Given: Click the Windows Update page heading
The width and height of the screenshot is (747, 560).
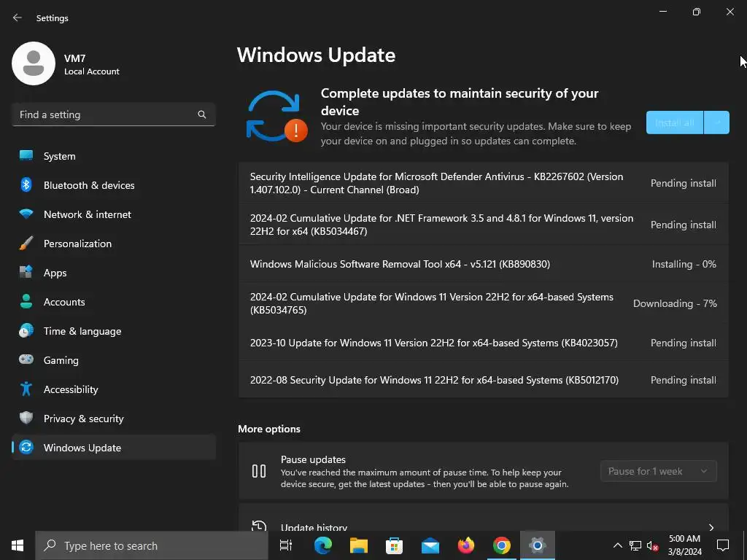Looking at the screenshot, I should 317,55.
